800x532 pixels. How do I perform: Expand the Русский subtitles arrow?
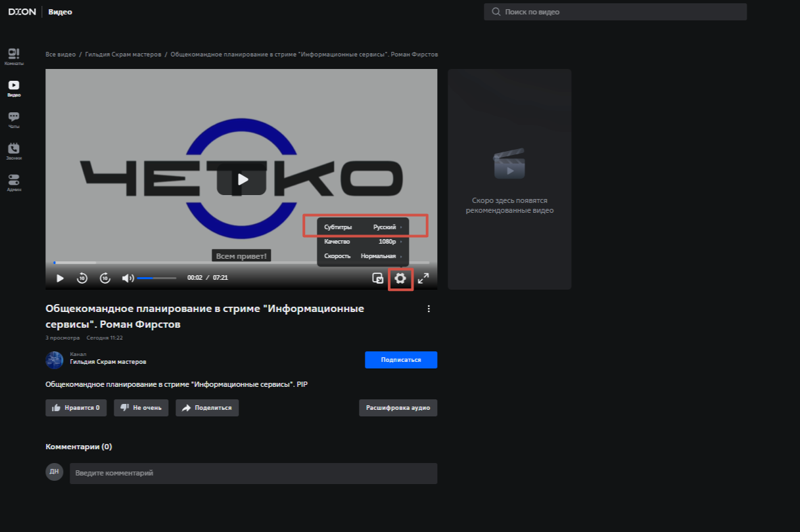tap(401, 227)
